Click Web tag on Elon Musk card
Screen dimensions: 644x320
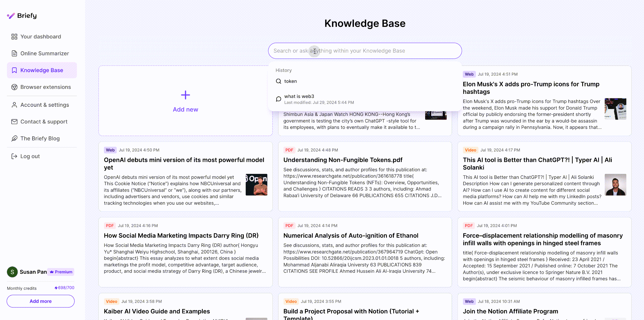(469, 74)
